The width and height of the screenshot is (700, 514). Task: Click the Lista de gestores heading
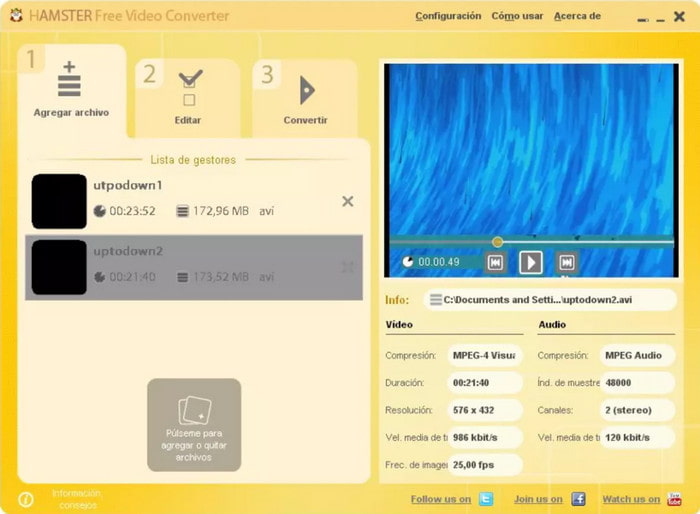[x=193, y=160]
